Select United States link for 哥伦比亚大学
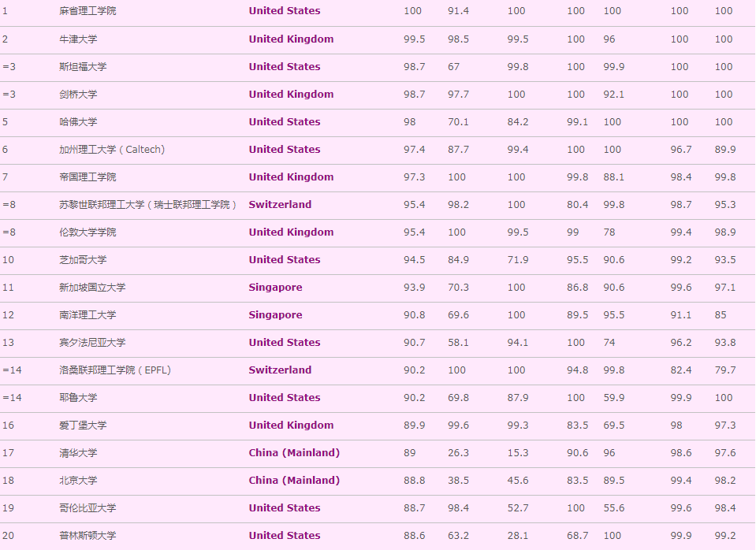Screen dimensions: 756x550 [285, 507]
